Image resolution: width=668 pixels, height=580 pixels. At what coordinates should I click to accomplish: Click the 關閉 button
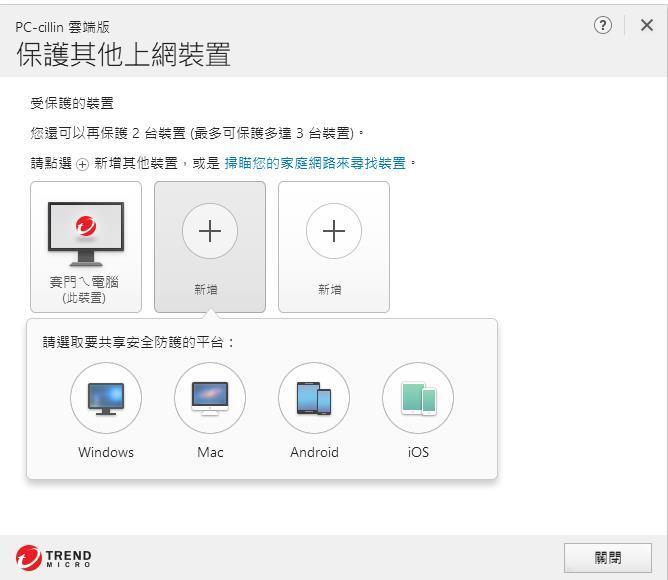point(608,557)
